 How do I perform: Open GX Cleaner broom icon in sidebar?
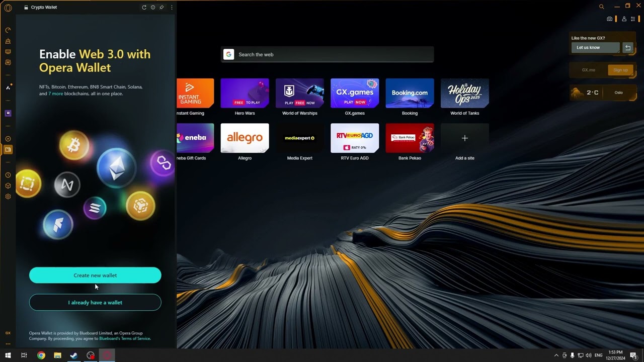(8, 41)
